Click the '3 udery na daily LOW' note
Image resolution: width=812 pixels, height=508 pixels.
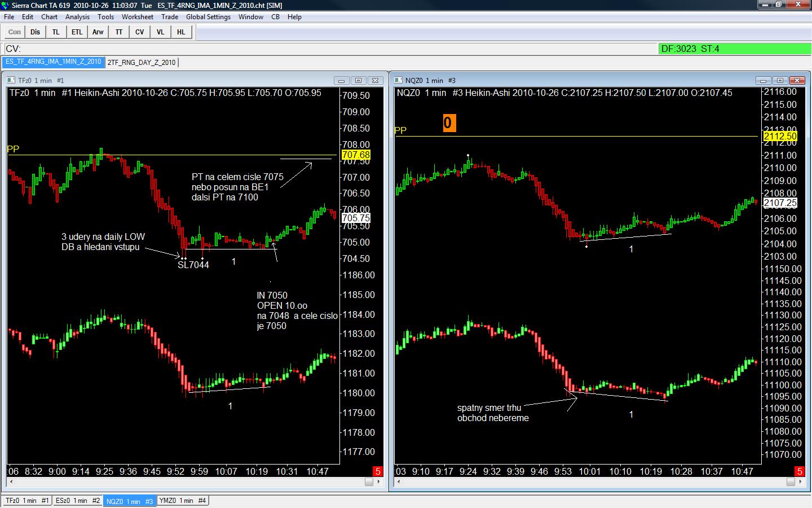click(103, 237)
